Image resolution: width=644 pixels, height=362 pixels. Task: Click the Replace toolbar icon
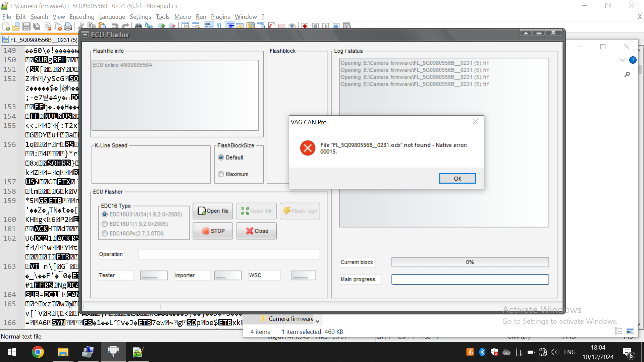coord(149,26)
